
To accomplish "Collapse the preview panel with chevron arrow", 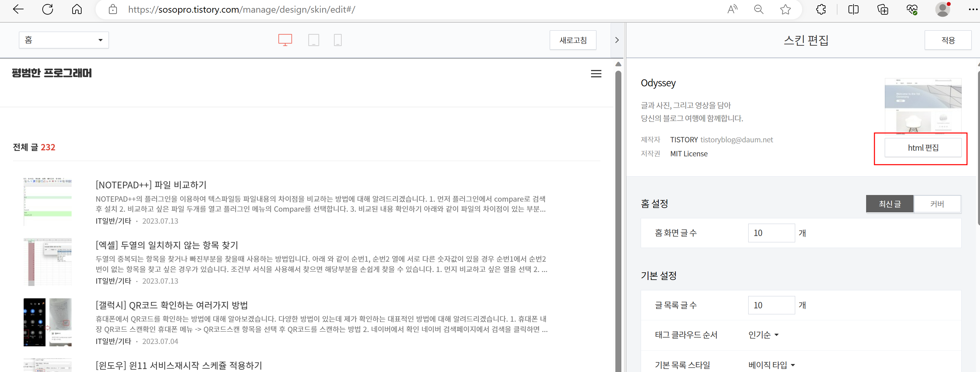I will (x=617, y=40).
